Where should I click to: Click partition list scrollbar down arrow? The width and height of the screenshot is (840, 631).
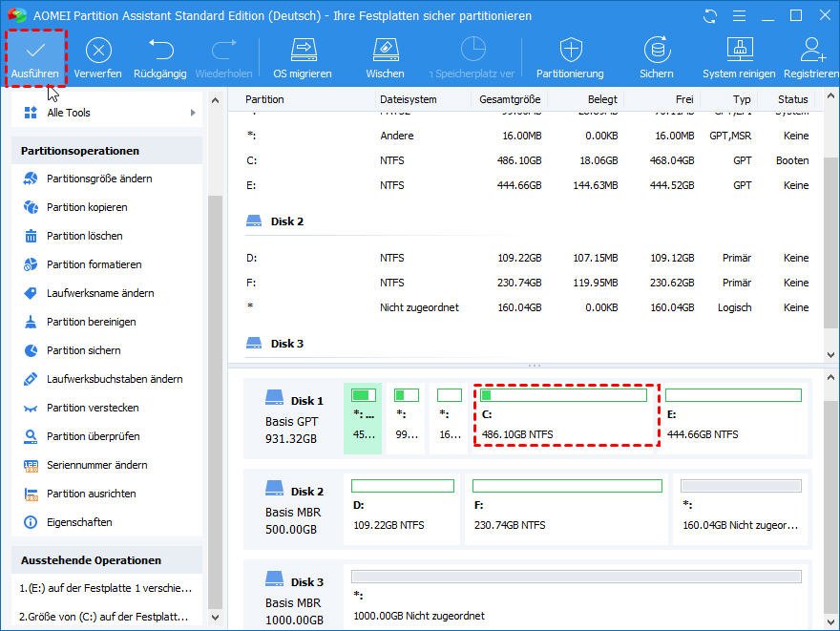pos(830,354)
